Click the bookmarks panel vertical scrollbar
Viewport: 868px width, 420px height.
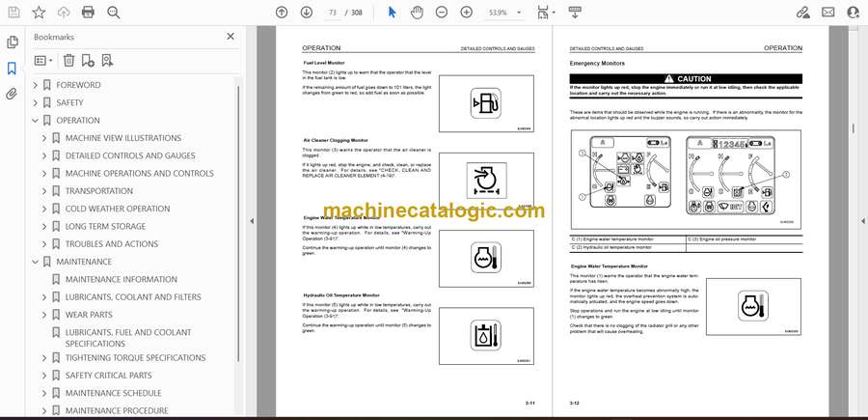tap(238, 222)
